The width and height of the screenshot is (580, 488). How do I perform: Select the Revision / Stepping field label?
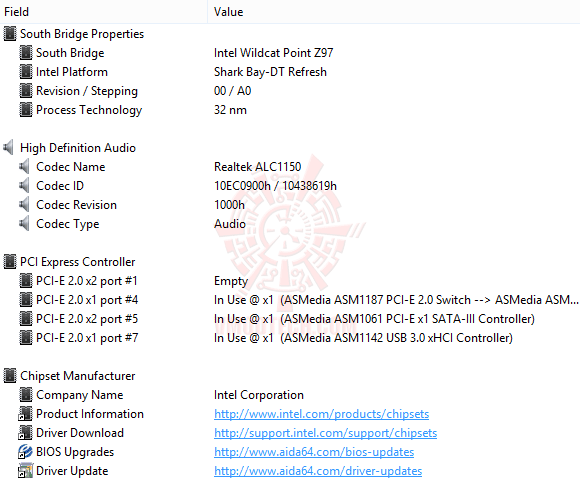click(87, 91)
